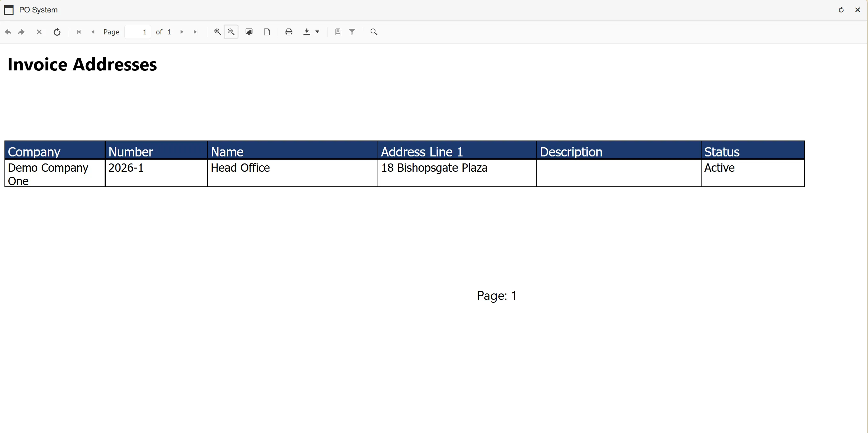Reload the PO System window
868x433 pixels.
point(841,10)
